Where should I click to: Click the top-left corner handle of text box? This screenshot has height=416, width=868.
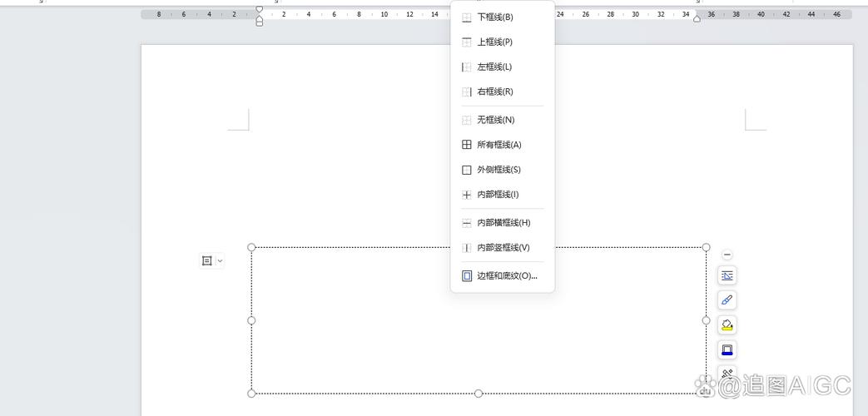[251, 247]
